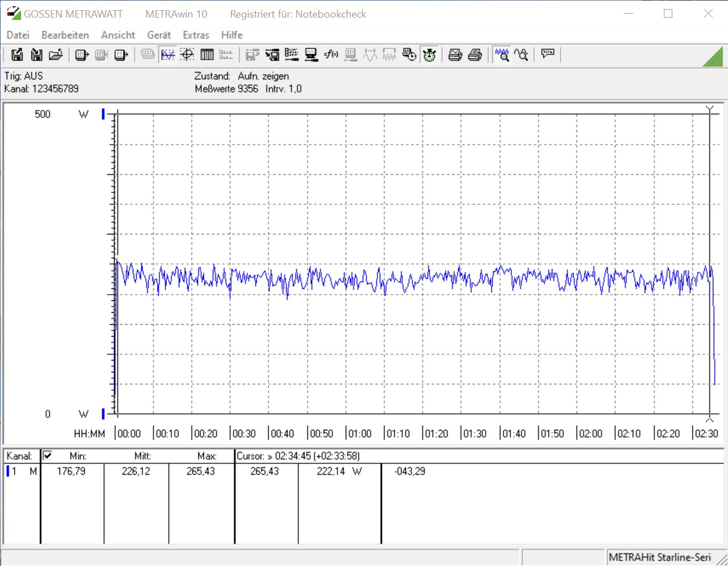Click the first save-to-disk toolbar icon
The image size is (728, 566).
[17, 54]
